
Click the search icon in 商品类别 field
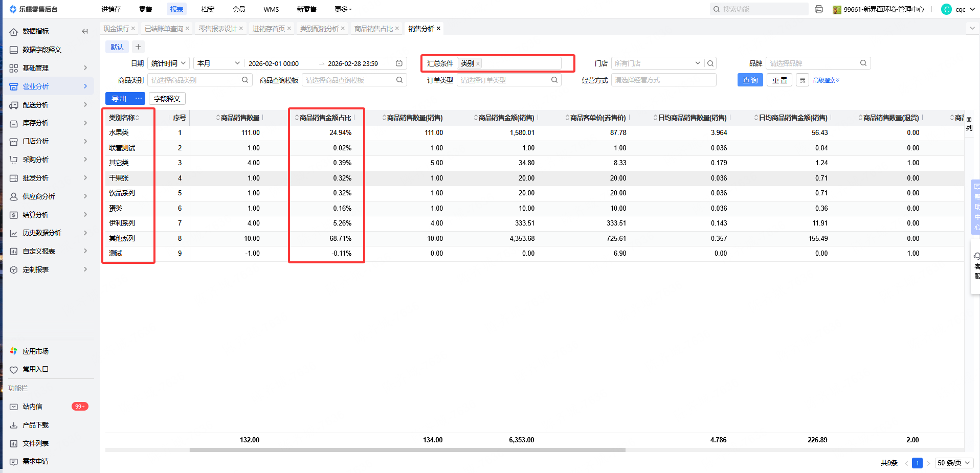[x=245, y=80]
